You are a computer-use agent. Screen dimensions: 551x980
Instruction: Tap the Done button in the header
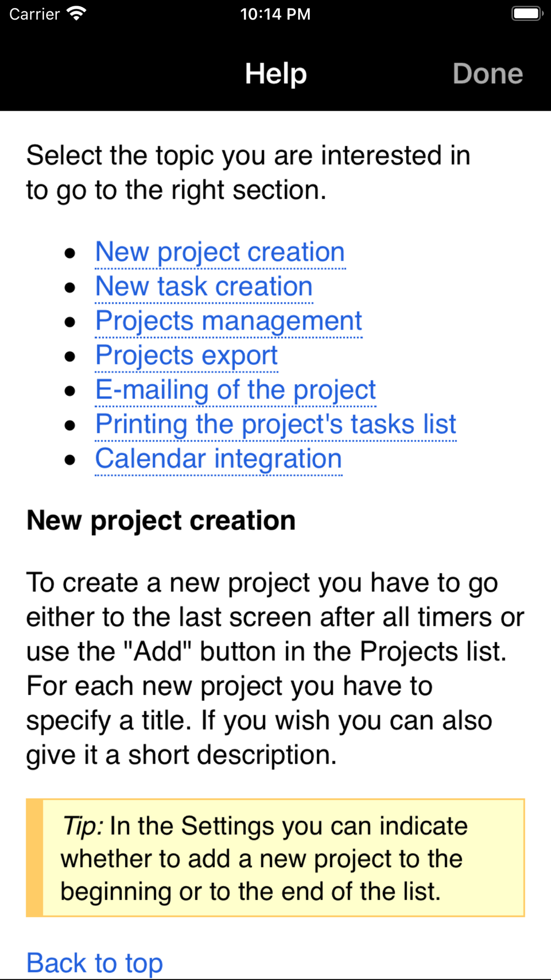pyautogui.click(x=488, y=73)
